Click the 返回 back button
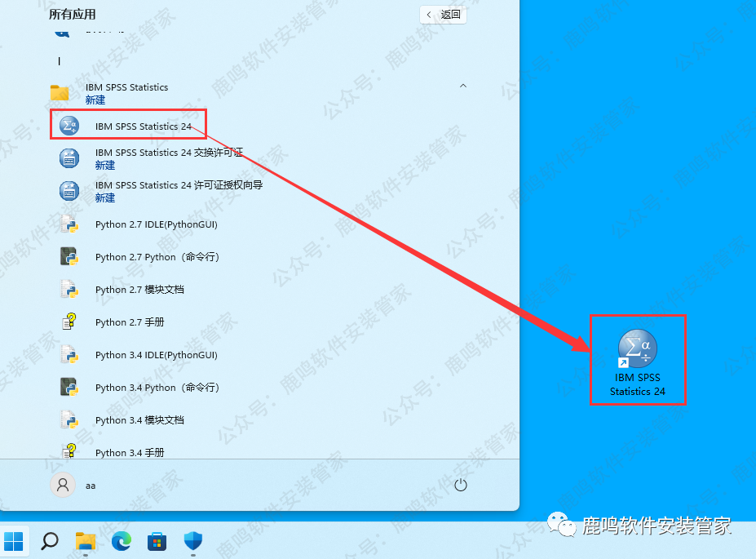The height and width of the screenshot is (559, 756). (443, 14)
